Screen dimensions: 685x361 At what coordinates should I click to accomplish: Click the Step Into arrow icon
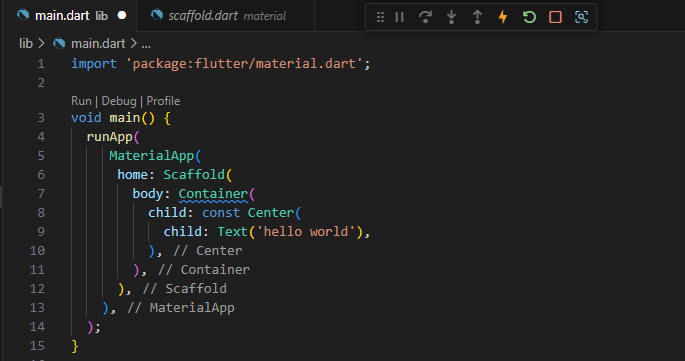pos(451,17)
